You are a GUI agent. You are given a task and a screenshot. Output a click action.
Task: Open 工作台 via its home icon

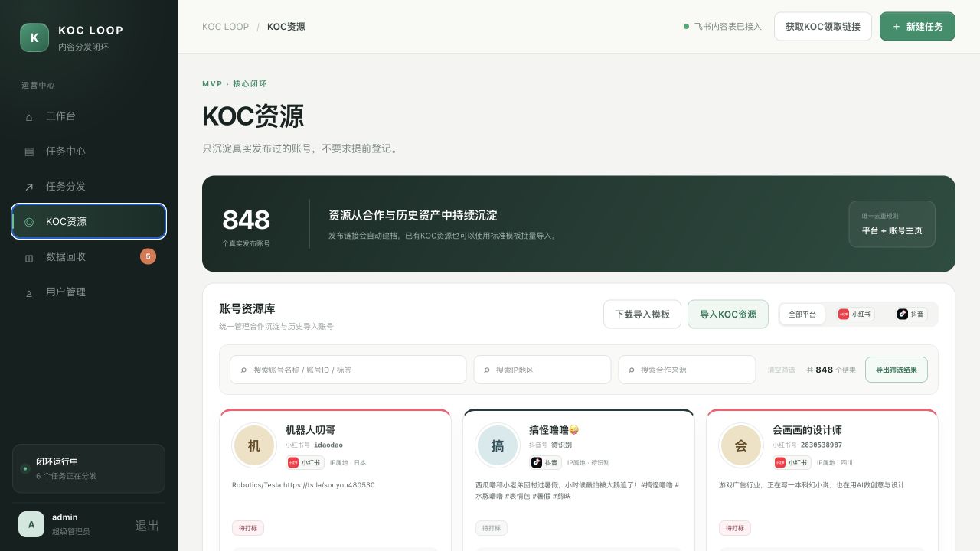[29, 117]
